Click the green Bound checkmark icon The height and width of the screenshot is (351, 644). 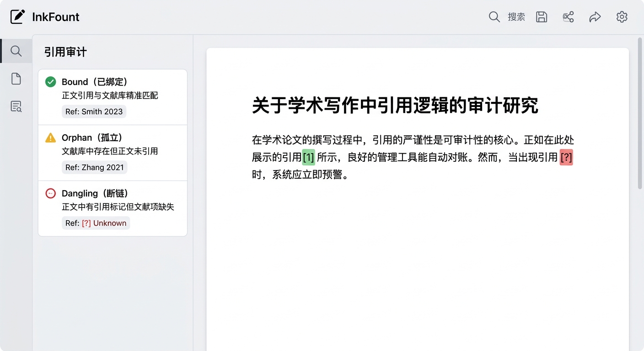tap(50, 82)
